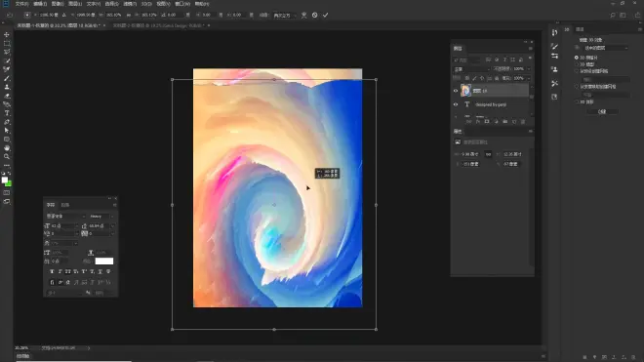Open the Edit menu
The image size is (644, 362).
click(x=40, y=4)
